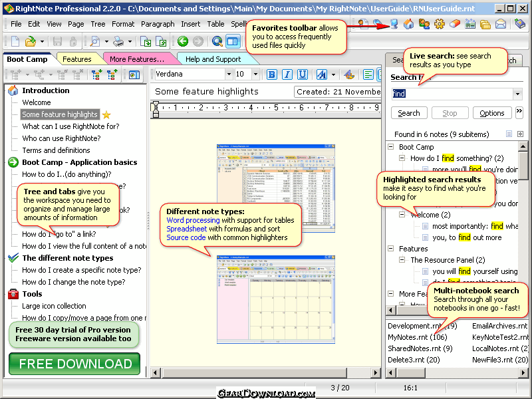532x399 pixels.
Task: Open the eraser favorite icon
Action: 455,24
